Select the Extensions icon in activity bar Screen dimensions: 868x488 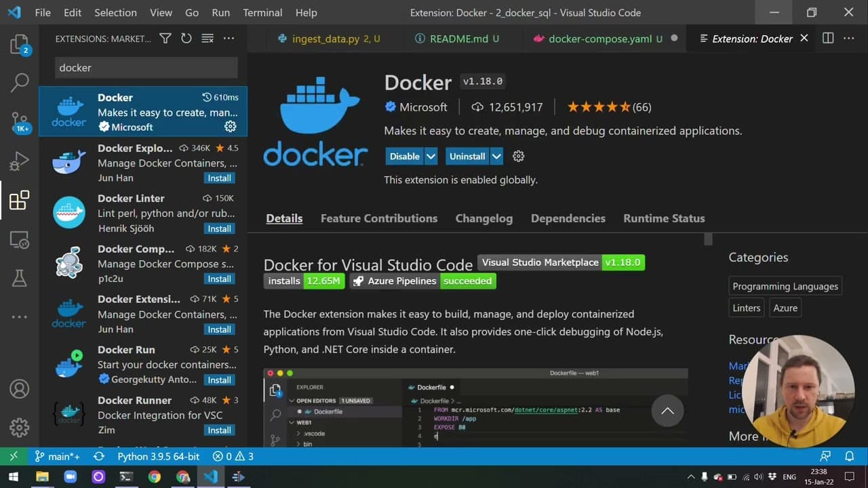click(19, 200)
